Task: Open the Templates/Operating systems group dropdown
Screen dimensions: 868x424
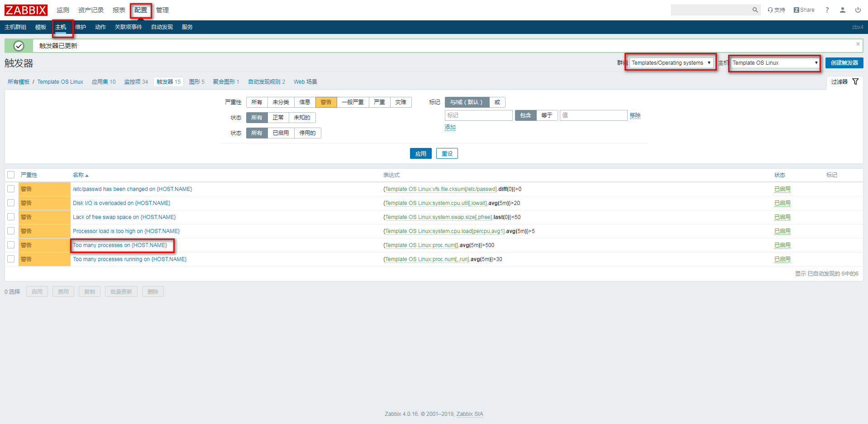Action: (x=671, y=63)
